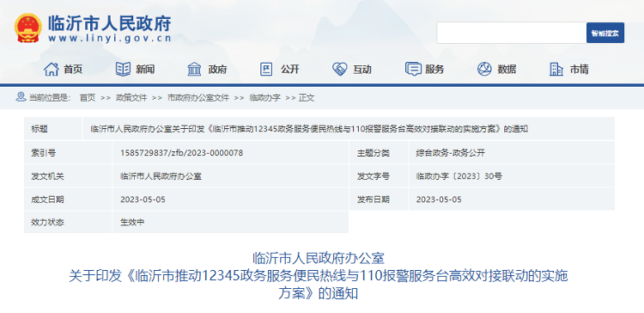This screenshot has height=313, width=644.
Task: Click the 数据 globe icon
Action: (484, 69)
